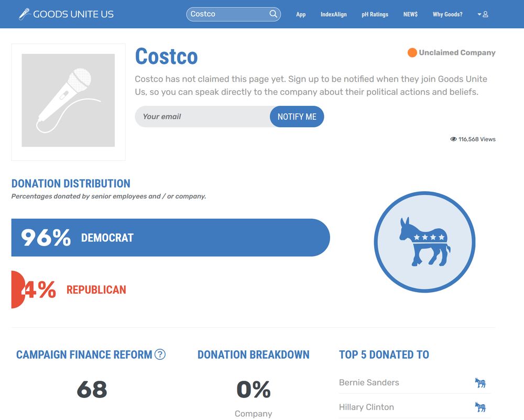
Task: Click the DONATION DISTRIBUTION heading
Action: 71,184
